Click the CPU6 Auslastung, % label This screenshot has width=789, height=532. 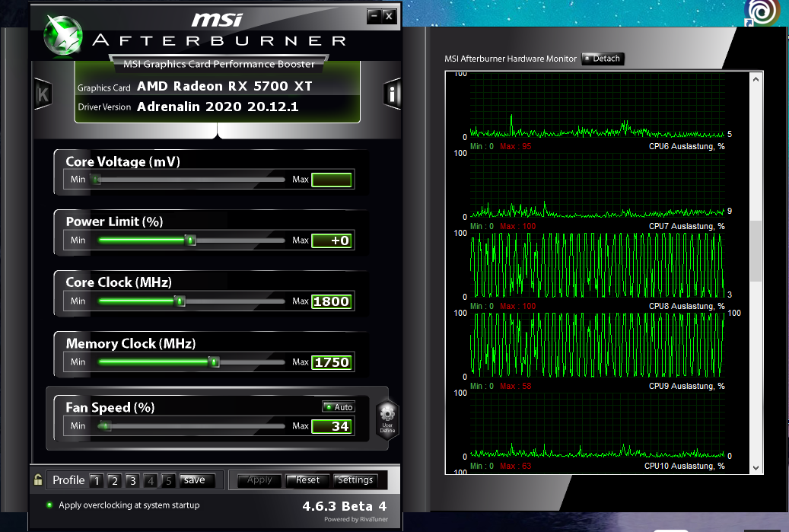pos(687,146)
